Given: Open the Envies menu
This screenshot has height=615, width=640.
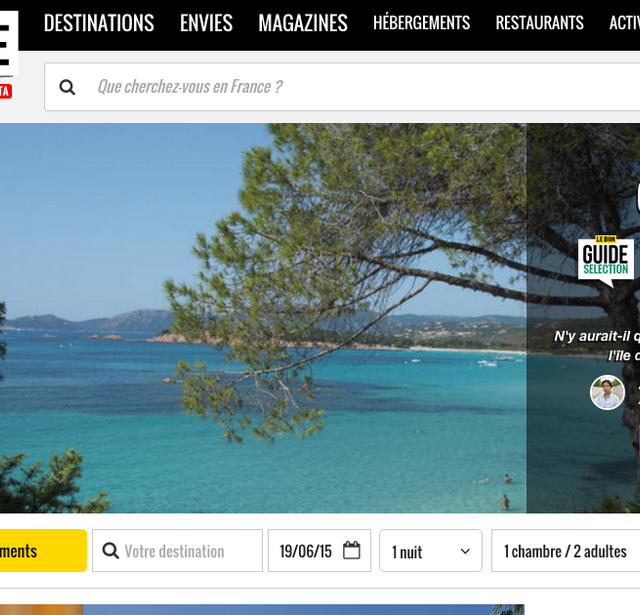Looking at the screenshot, I should tap(206, 23).
